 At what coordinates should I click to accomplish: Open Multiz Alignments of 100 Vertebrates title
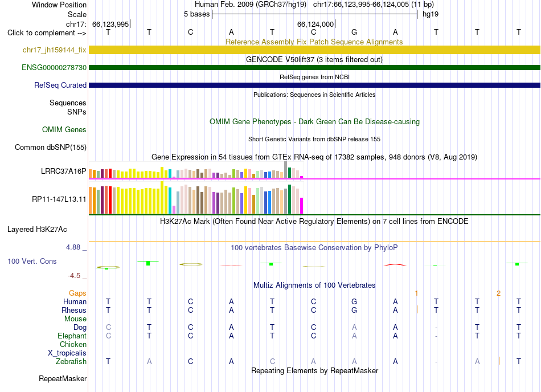point(314,285)
